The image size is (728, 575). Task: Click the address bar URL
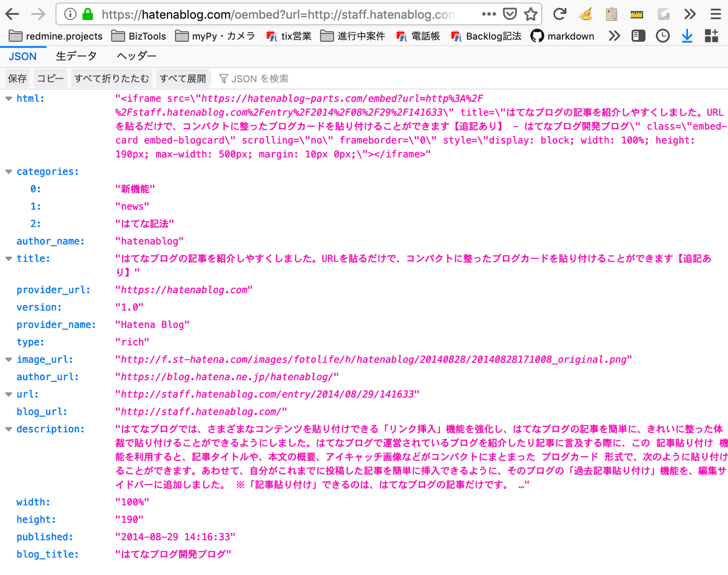[278, 14]
